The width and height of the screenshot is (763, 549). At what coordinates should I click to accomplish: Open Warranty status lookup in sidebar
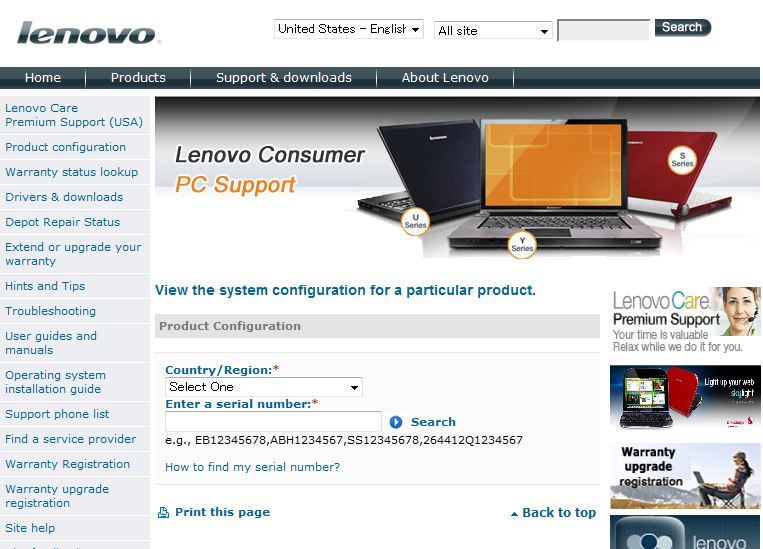[72, 172]
